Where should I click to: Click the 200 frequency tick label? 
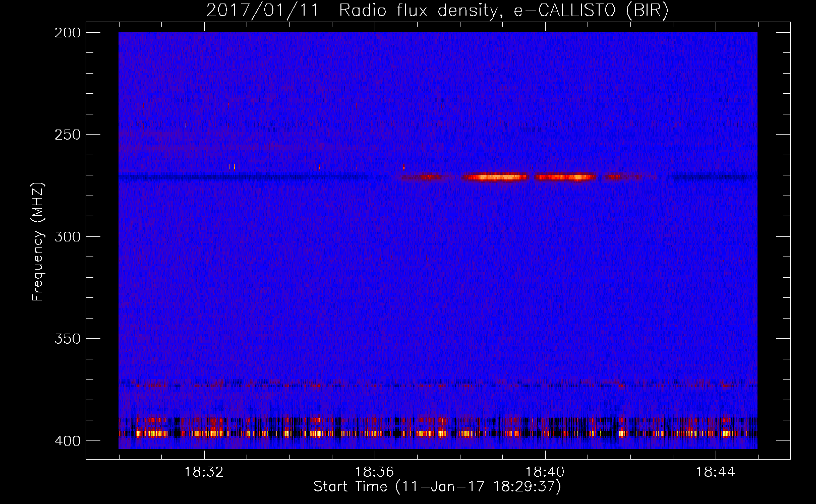(x=67, y=33)
